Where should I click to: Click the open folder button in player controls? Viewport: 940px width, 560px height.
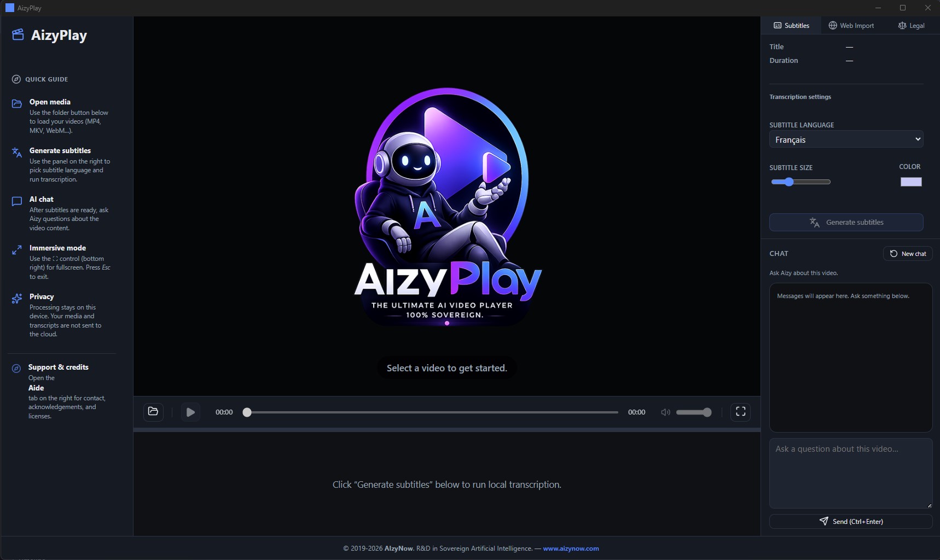click(153, 412)
